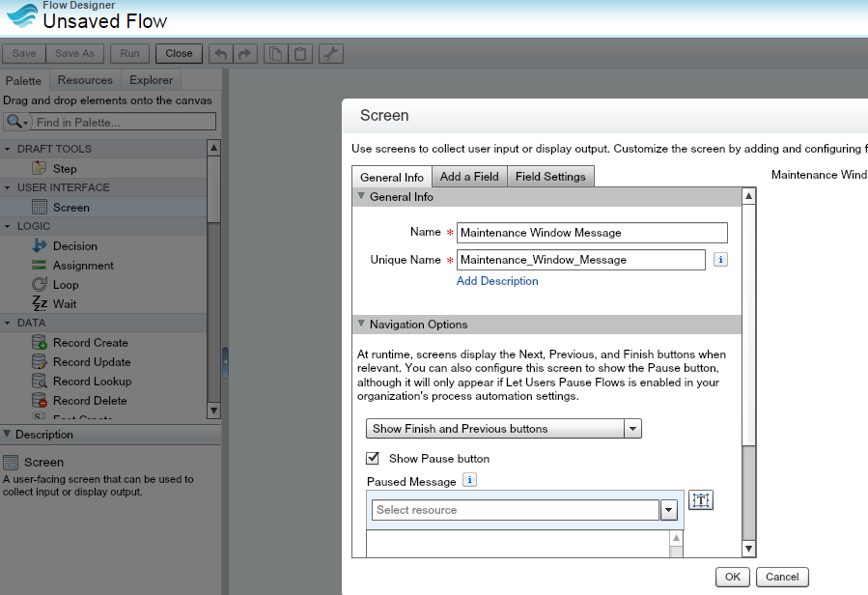
Task: Click the text editor icon beside Select resource
Action: [700, 499]
